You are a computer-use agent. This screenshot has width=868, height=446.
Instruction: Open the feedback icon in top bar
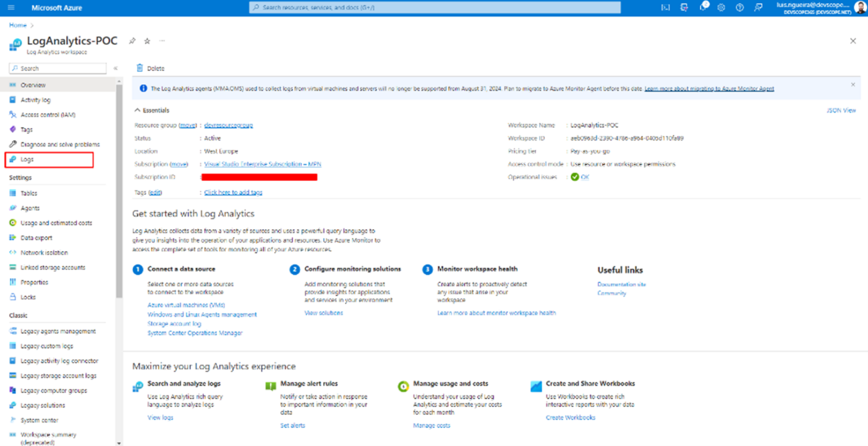(x=758, y=8)
